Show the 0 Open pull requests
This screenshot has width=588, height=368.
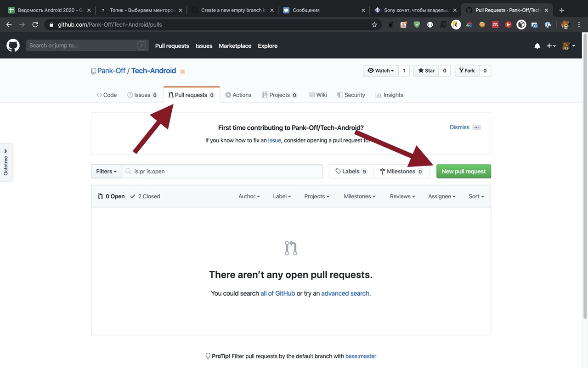click(x=111, y=196)
